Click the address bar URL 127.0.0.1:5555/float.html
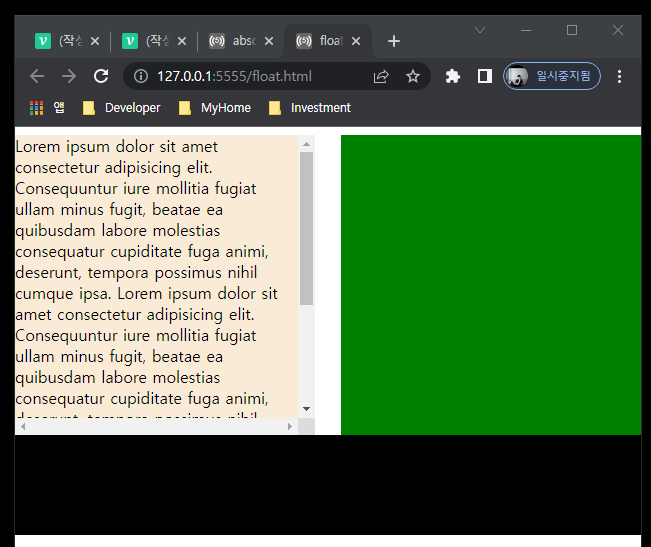The image size is (651, 547). [x=234, y=76]
